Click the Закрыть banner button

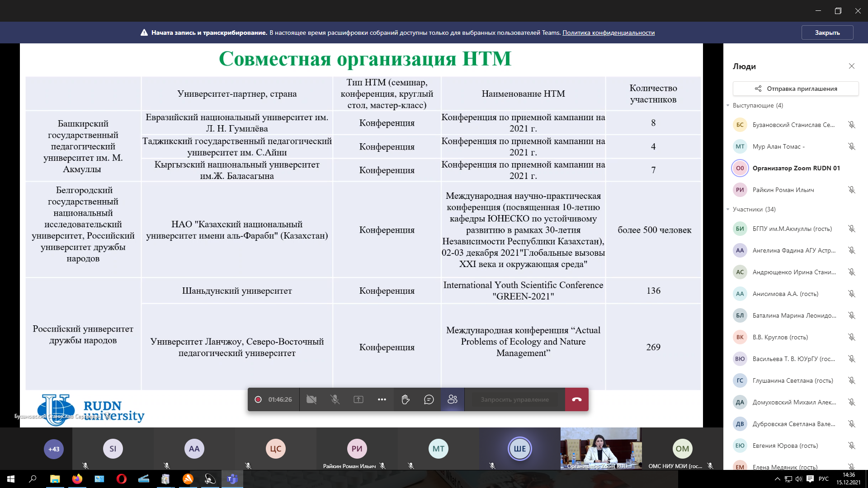point(827,33)
